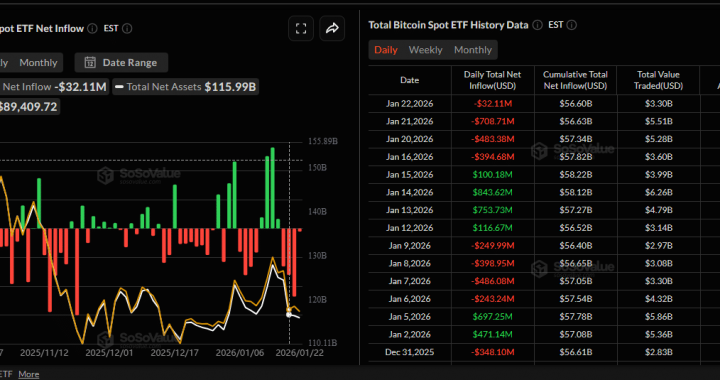Select the Jan 8,2026 date cell
The image size is (720, 380).
point(410,263)
